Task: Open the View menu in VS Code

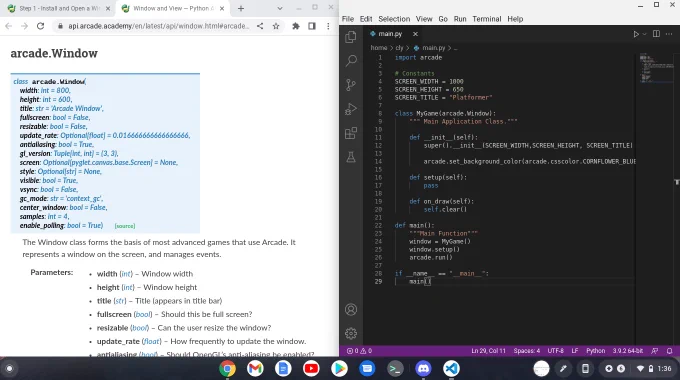Action: coord(424,19)
